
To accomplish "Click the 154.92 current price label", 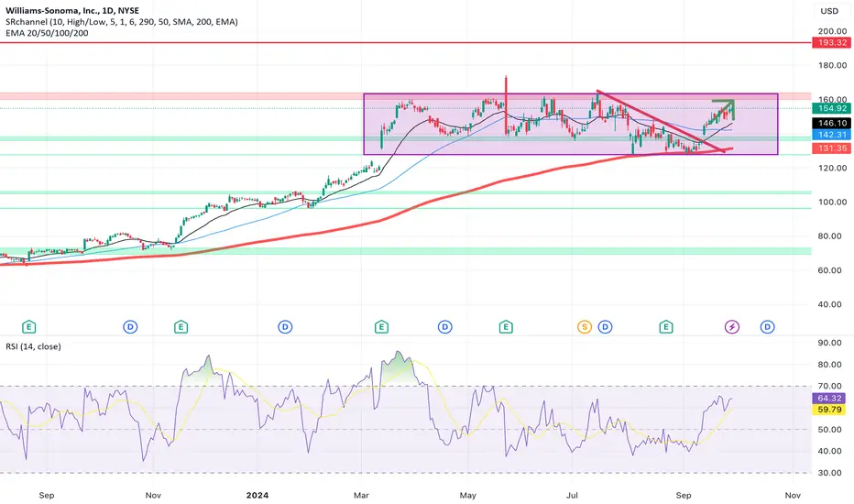I will (x=831, y=108).
